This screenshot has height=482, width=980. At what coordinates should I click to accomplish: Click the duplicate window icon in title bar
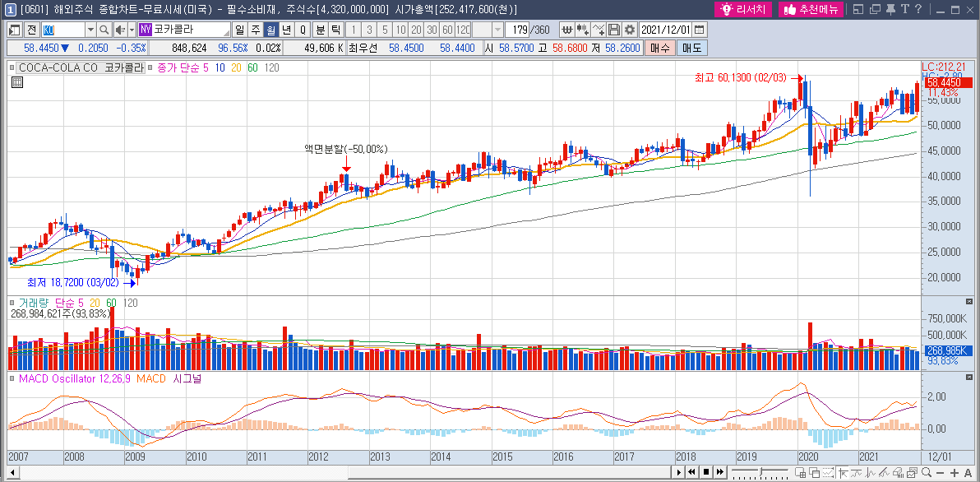pos(875,9)
